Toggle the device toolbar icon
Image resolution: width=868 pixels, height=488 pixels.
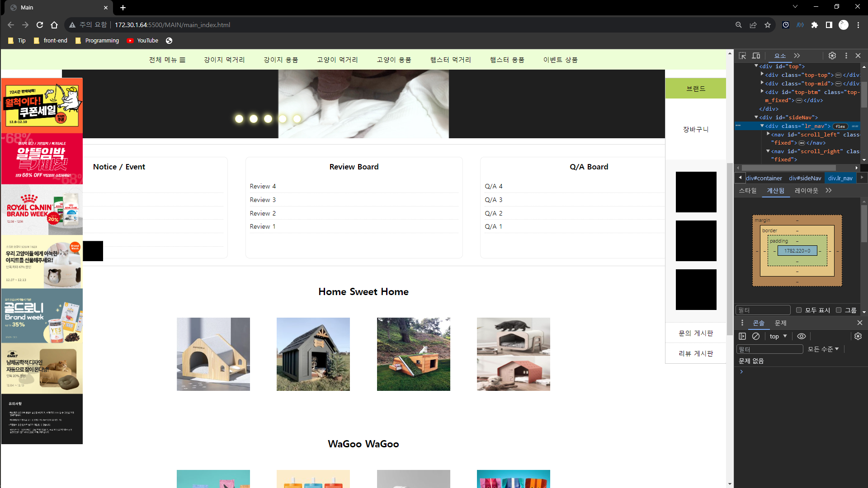click(756, 56)
